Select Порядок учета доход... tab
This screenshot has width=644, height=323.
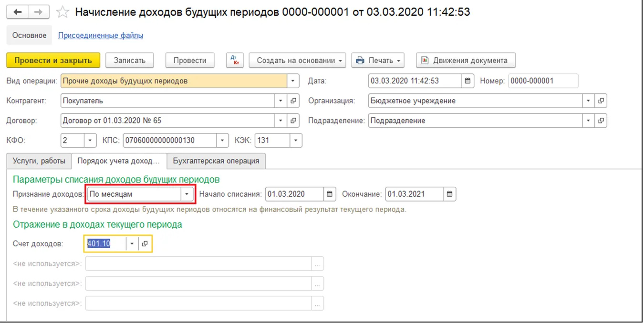point(119,161)
